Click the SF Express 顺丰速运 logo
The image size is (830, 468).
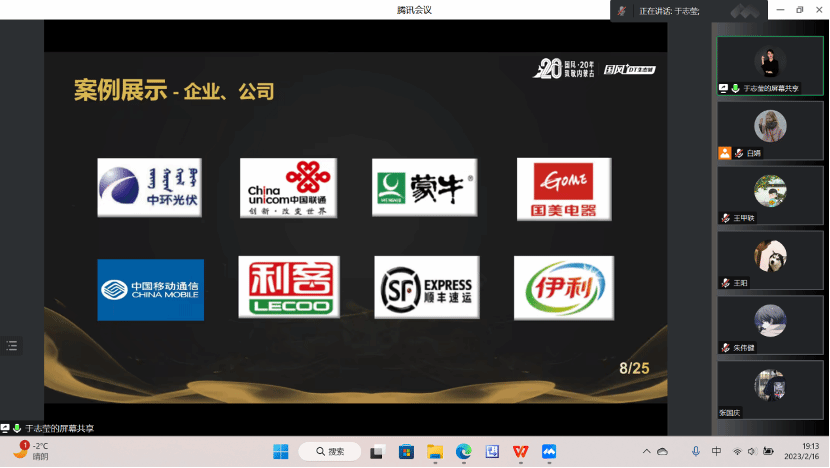click(x=427, y=287)
